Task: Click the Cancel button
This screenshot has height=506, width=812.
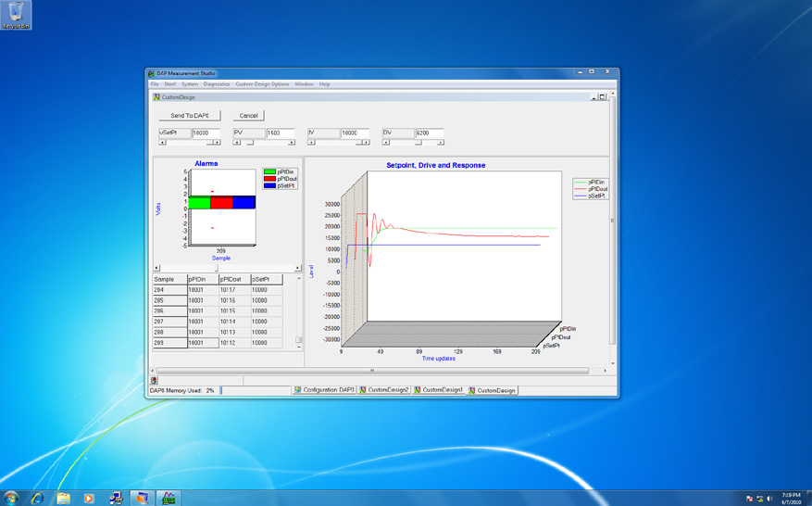Action: (x=248, y=116)
